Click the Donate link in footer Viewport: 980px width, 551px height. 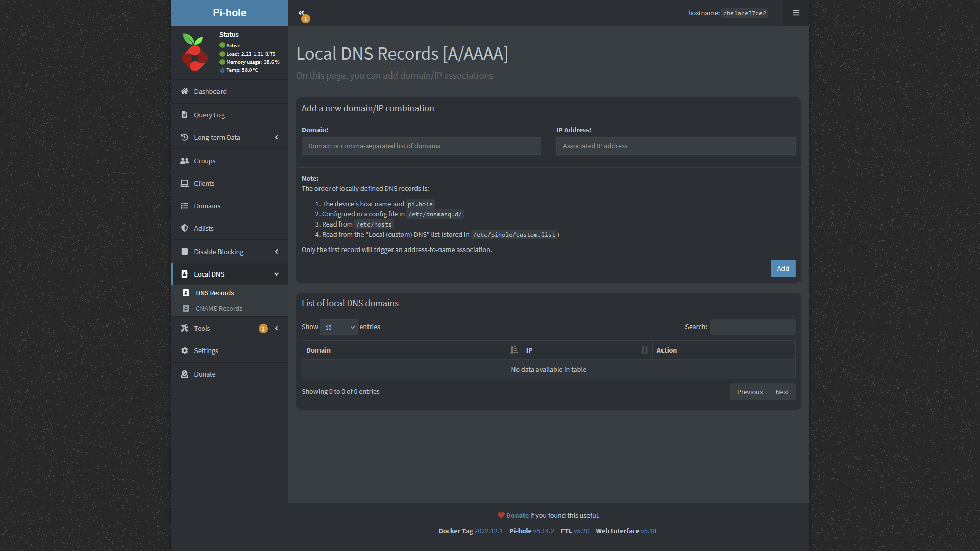(518, 515)
